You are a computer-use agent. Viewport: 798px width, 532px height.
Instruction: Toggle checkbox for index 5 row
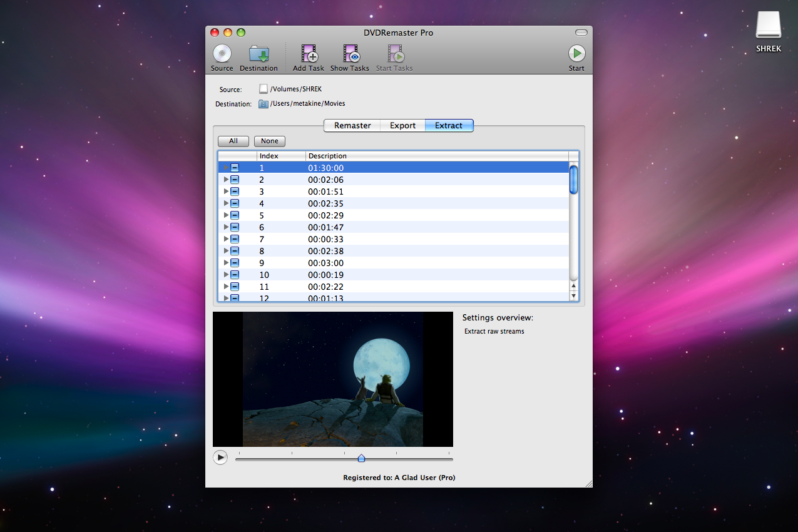coord(235,215)
